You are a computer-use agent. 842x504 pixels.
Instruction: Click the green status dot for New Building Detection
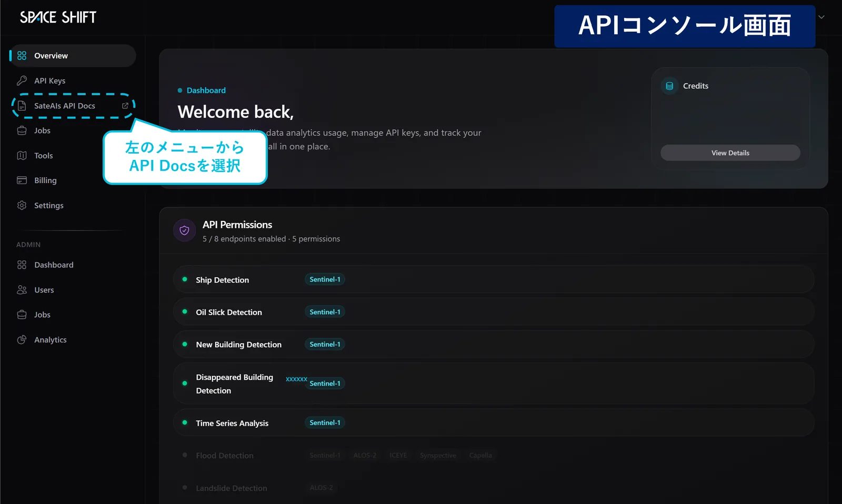[185, 344]
